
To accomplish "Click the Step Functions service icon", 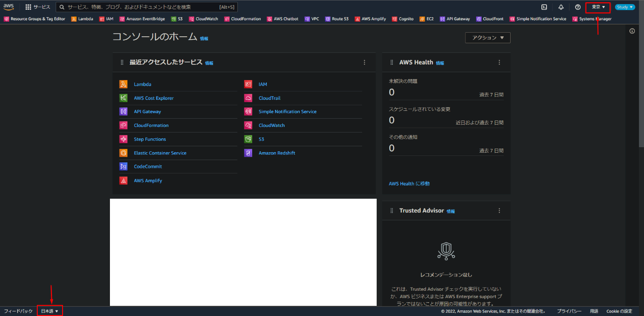I will coord(123,139).
